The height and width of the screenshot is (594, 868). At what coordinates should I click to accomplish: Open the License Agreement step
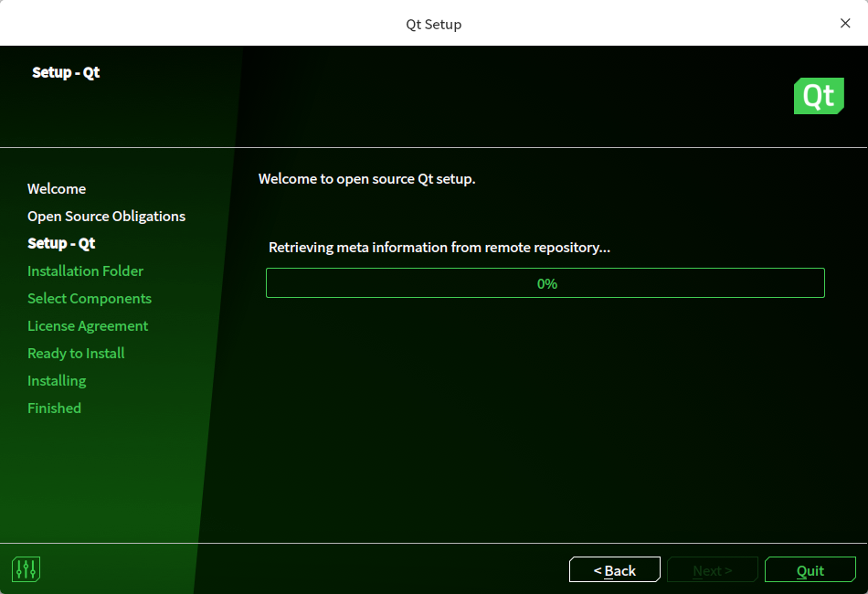pos(87,325)
